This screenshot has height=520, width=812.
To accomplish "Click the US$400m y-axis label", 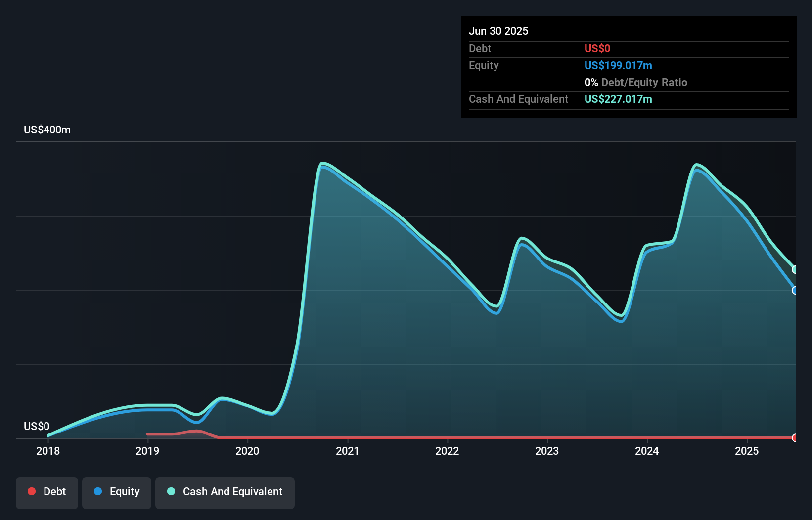I will 47,130.
